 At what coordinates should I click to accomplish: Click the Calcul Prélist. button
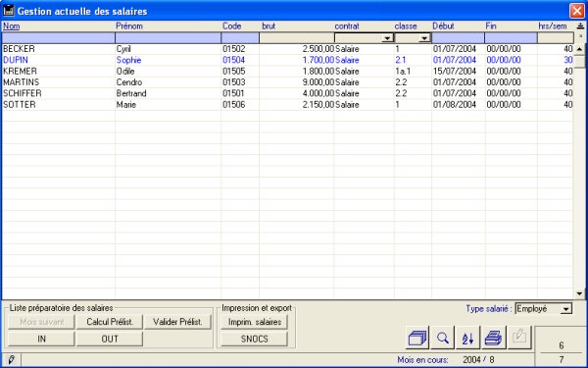(x=110, y=322)
